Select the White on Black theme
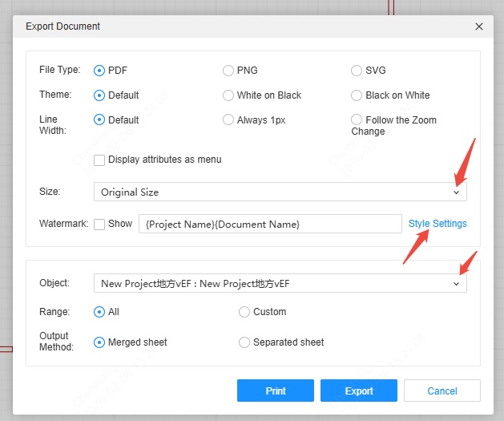 coord(228,95)
